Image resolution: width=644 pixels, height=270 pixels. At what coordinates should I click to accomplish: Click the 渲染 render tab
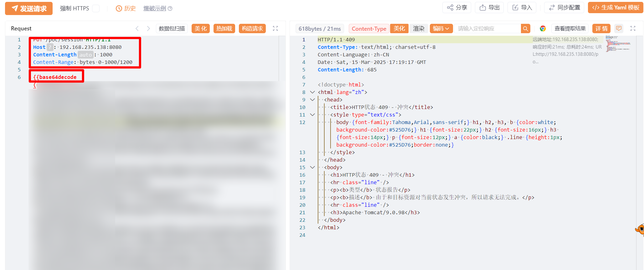point(418,29)
